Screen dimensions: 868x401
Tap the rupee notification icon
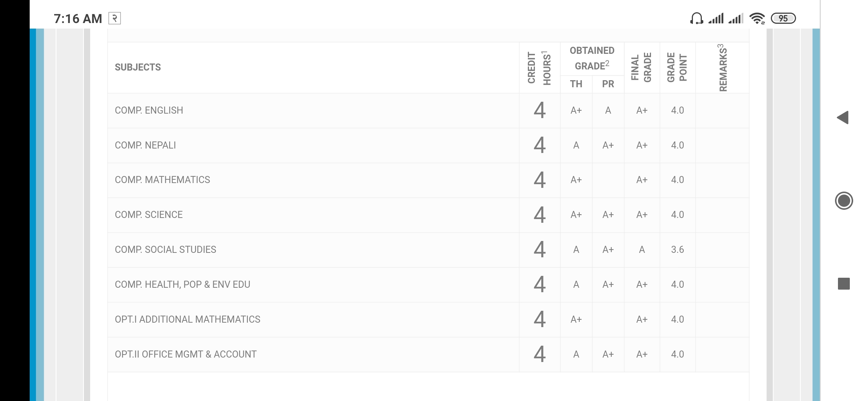(115, 18)
